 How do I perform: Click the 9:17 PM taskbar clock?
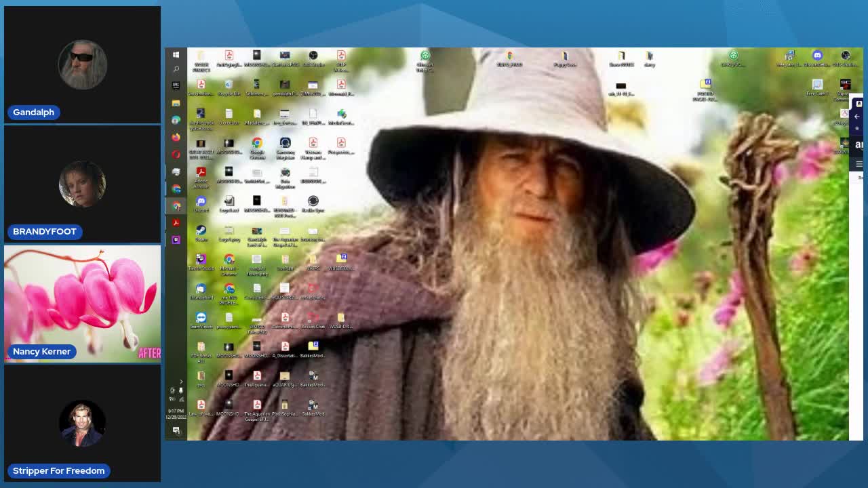(176, 414)
